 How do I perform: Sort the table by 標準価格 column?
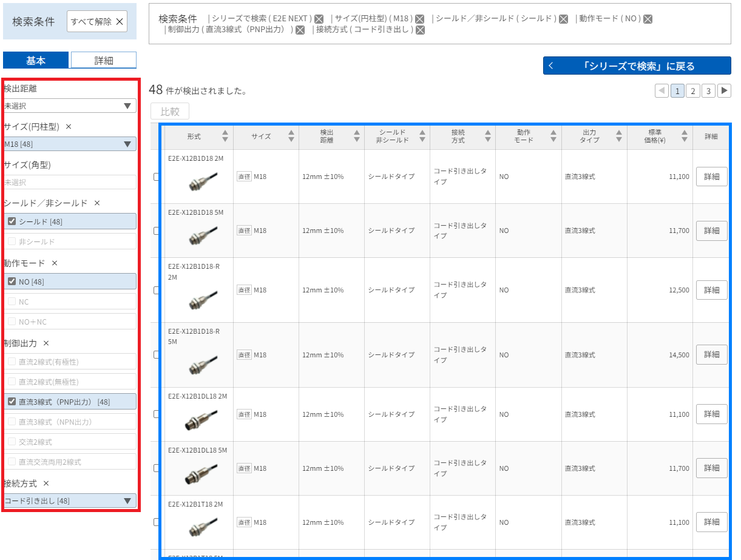(685, 137)
